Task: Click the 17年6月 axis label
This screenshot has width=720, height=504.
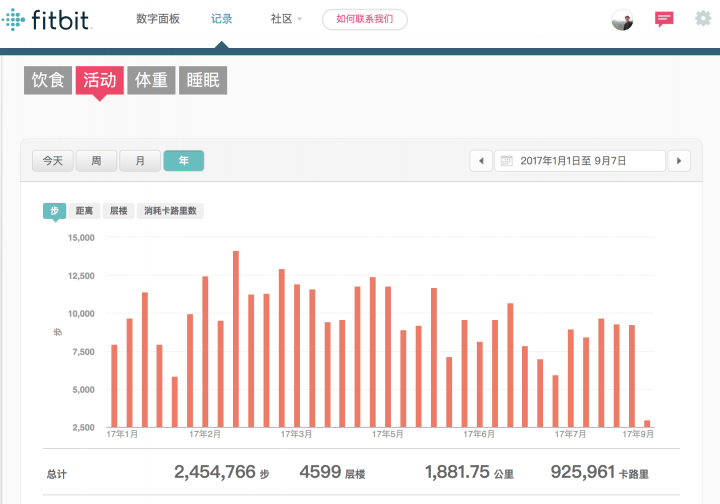Action: click(x=479, y=434)
